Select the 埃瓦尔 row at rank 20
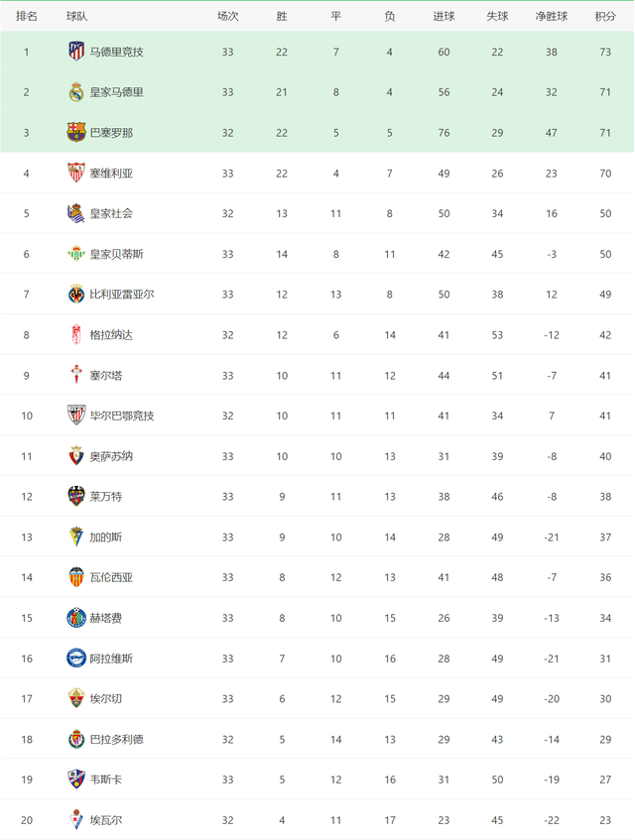635x840 pixels. (317, 819)
